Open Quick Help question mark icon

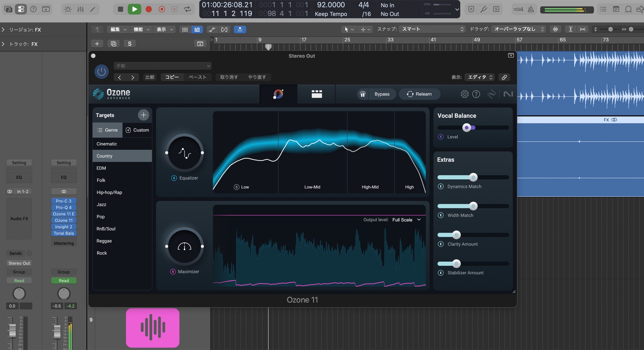(x=33, y=9)
